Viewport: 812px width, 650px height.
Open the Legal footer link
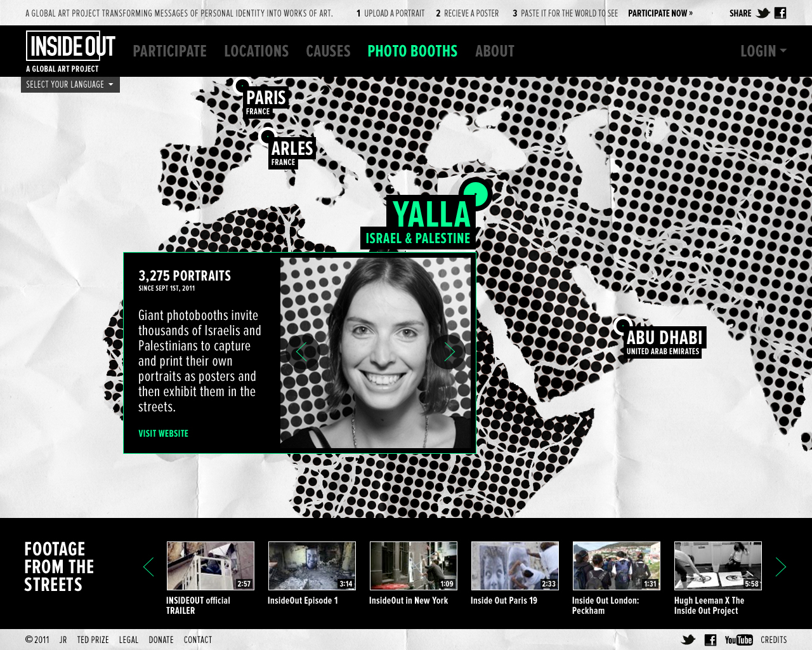point(128,640)
